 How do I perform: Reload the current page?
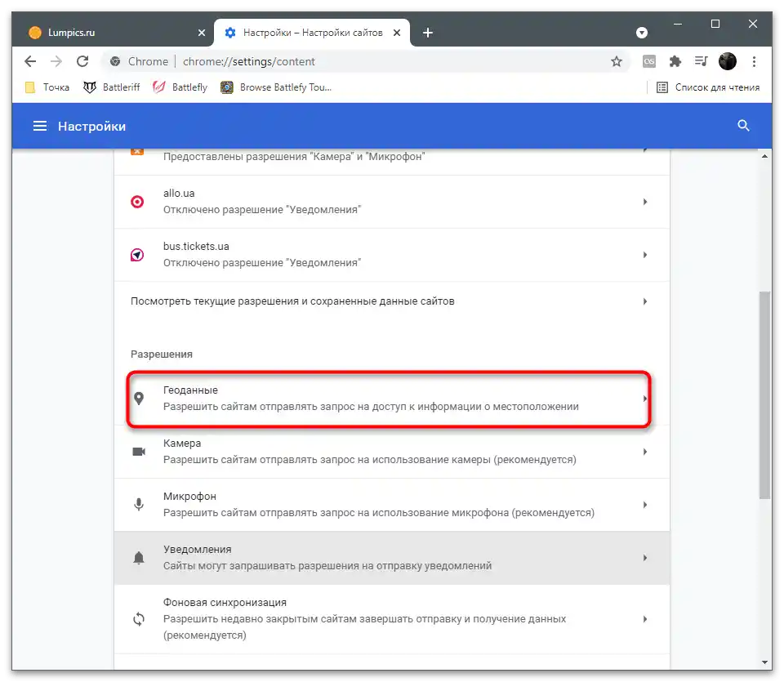tap(82, 61)
